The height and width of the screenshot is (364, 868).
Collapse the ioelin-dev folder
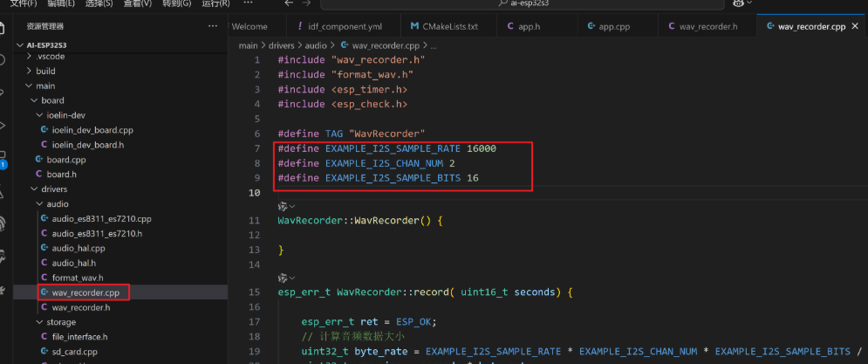(x=39, y=115)
